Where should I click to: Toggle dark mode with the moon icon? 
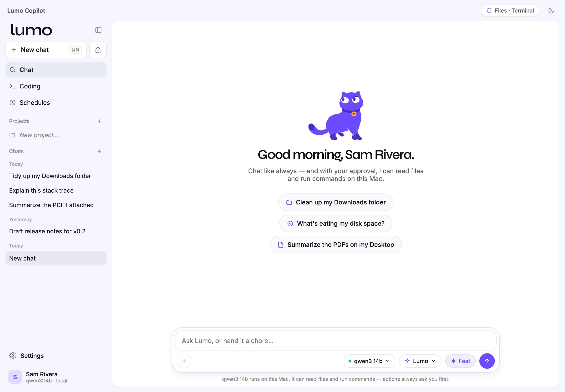tap(551, 10)
